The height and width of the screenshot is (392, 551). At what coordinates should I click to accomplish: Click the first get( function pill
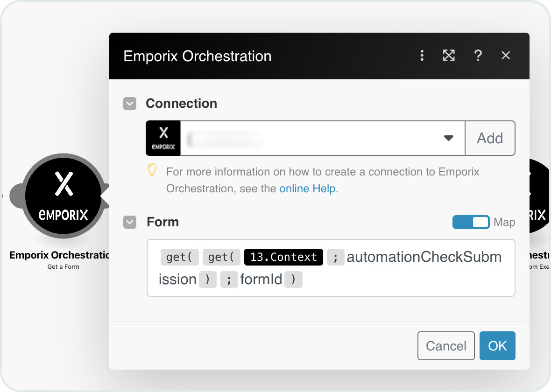tap(180, 257)
